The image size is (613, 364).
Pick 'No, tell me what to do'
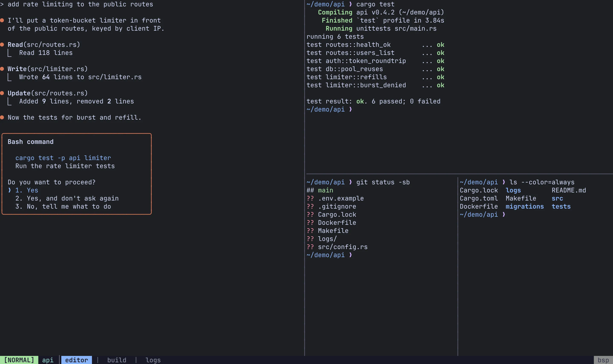click(x=63, y=206)
